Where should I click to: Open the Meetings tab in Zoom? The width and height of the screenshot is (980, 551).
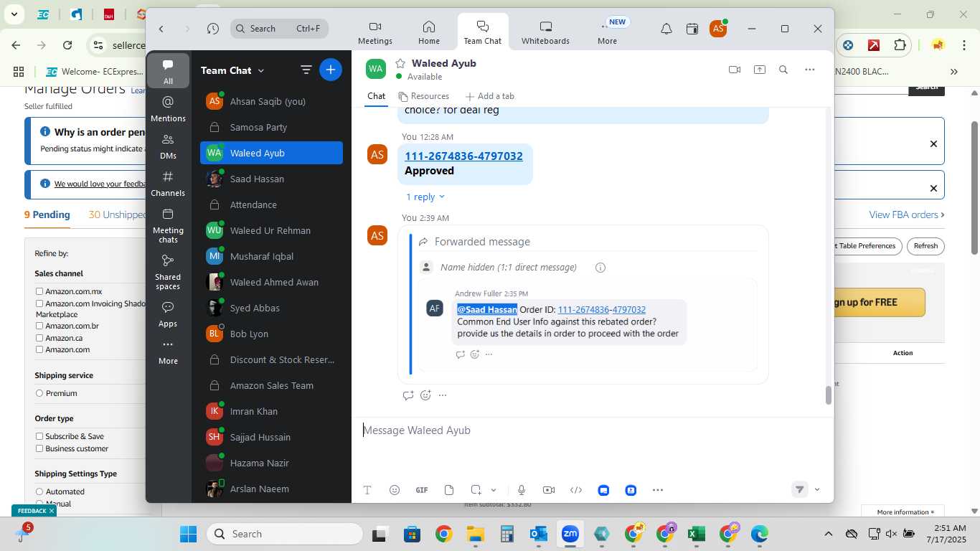tap(374, 32)
